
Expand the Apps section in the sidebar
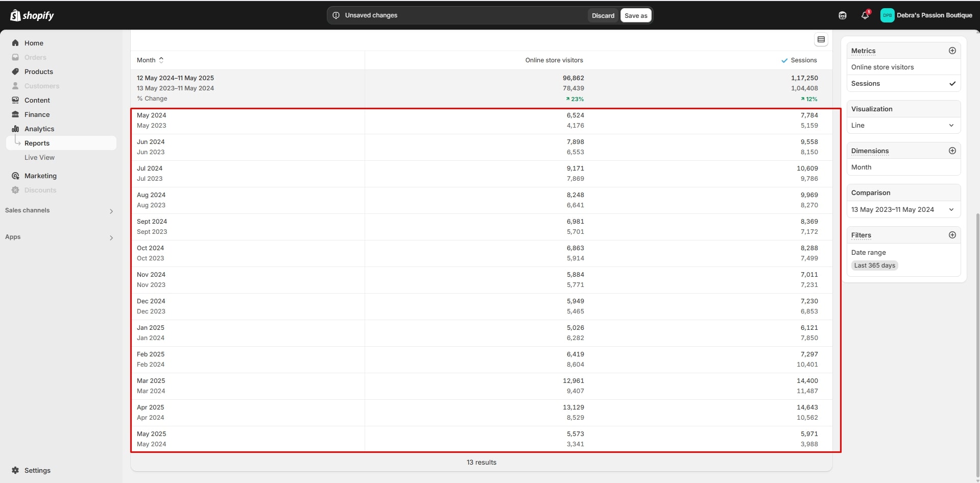[111, 237]
